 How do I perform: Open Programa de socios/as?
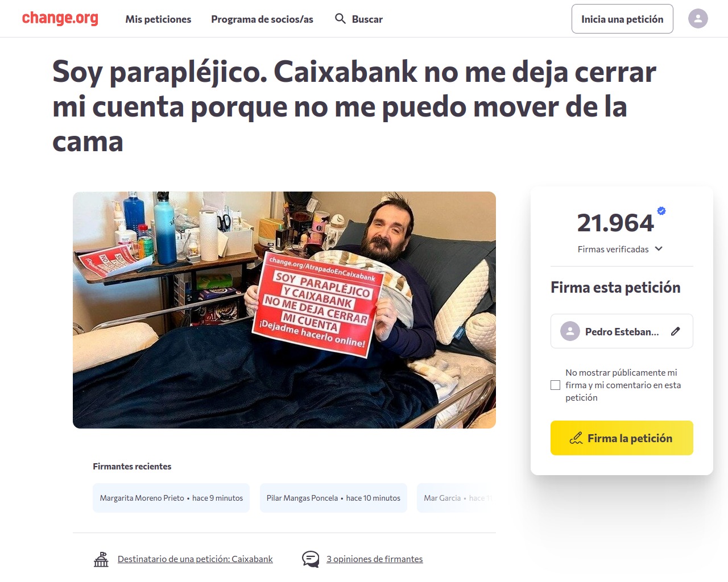click(x=262, y=19)
